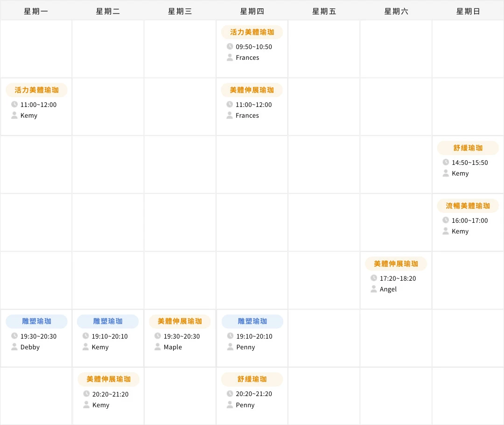This screenshot has width=504, height=425.
Task: Select the 09:50~10:50 time text
Action: click(x=254, y=47)
